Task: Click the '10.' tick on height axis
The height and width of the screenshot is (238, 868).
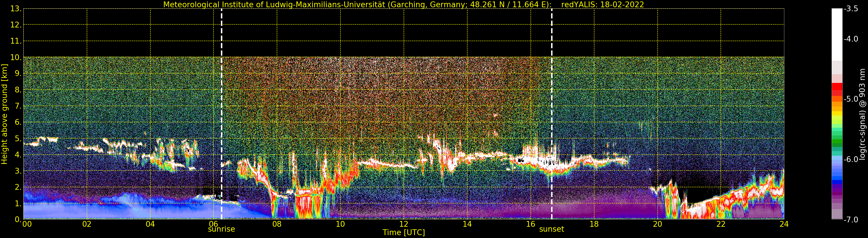Action: click(x=16, y=57)
